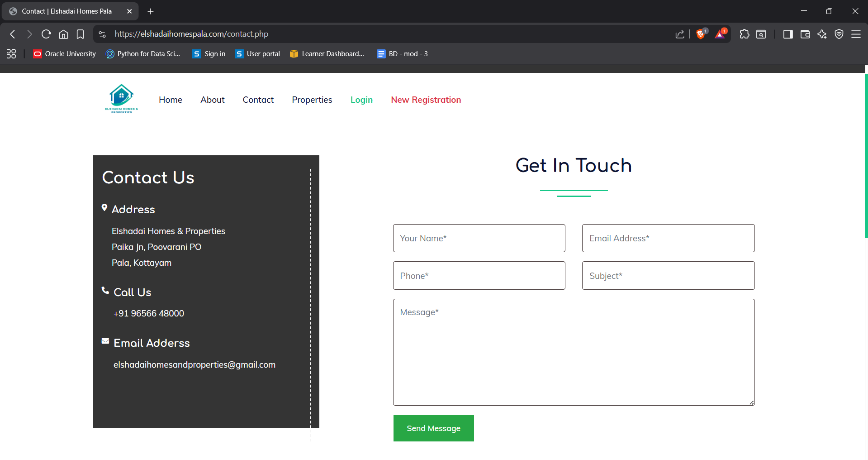The height and width of the screenshot is (460, 868).
Task: Click the New Registration link
Action: (426, 100)
